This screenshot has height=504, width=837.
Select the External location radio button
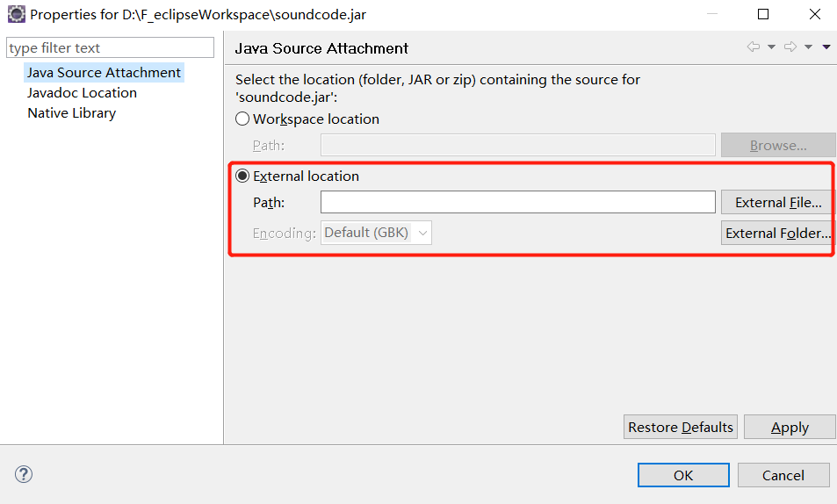pos(242,176)
